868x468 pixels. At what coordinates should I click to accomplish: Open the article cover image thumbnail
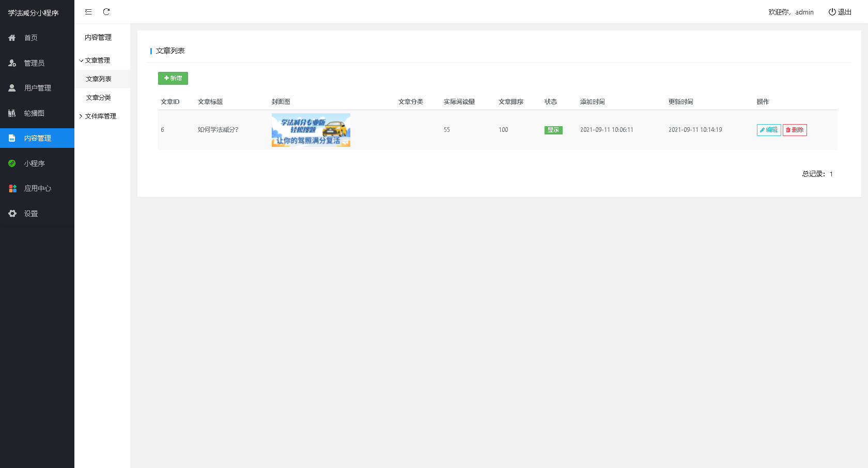pyautogui.click(x=311, y=130)
